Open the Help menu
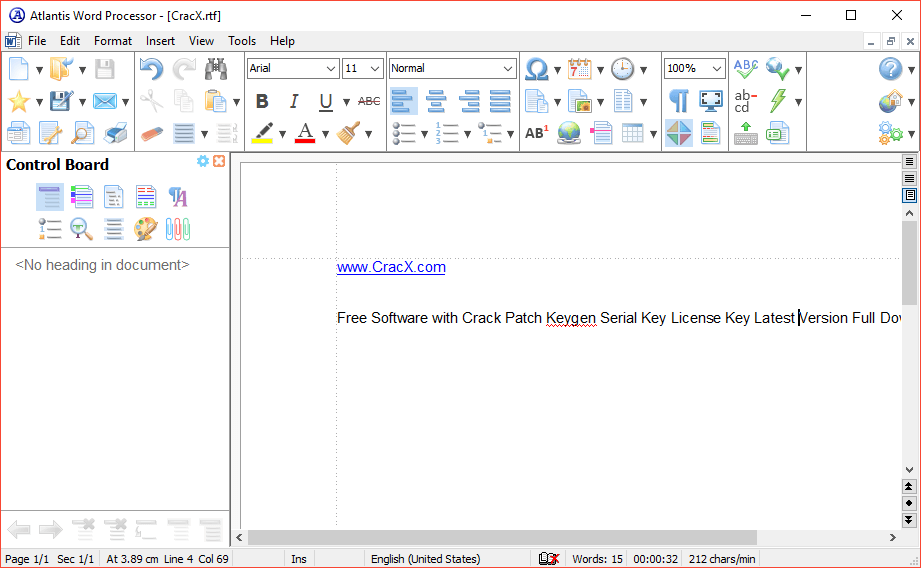This screenshot has height=568, width=921. click(x=282, y=41)
